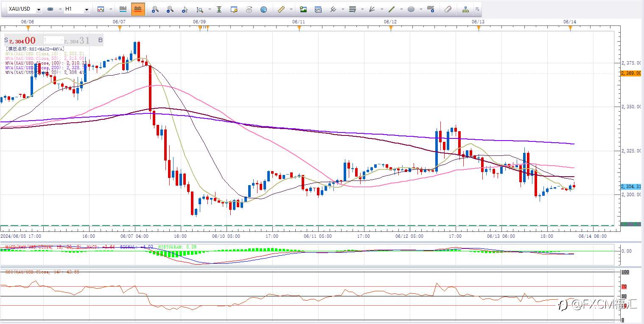Select the ruler measure tool
644x324 pixels.
point(281,9)
